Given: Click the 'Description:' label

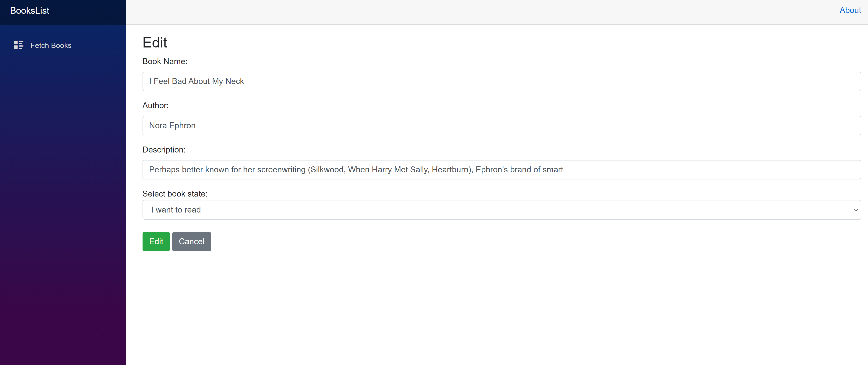Looking at the screenshot, I should tap(164, 150).
